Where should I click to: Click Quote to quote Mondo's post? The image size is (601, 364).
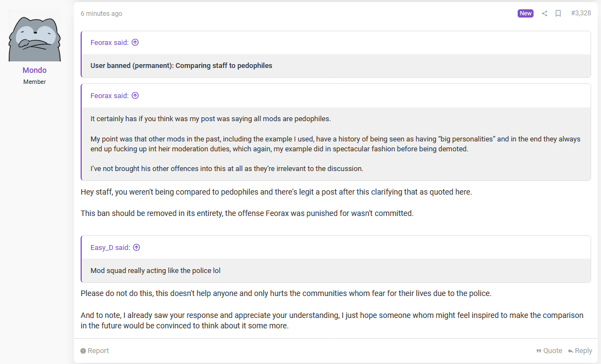pyautogui.click(x=549, y=351)
